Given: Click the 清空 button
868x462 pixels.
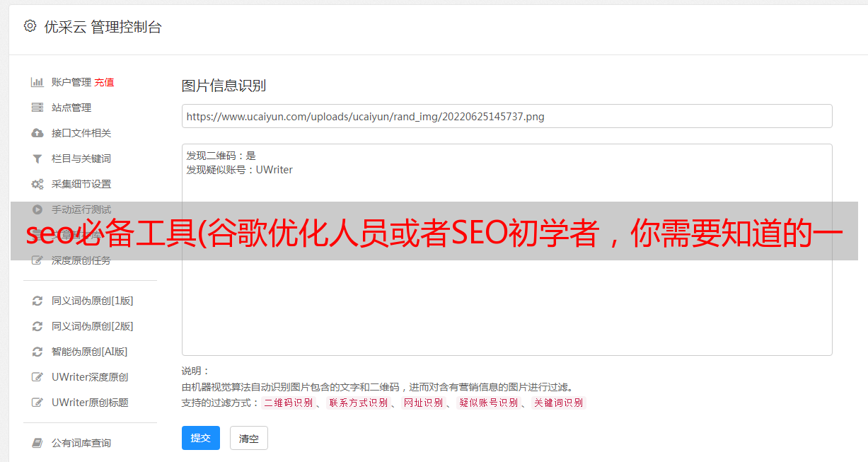Looking at the screenshot, I should [249, 438].
